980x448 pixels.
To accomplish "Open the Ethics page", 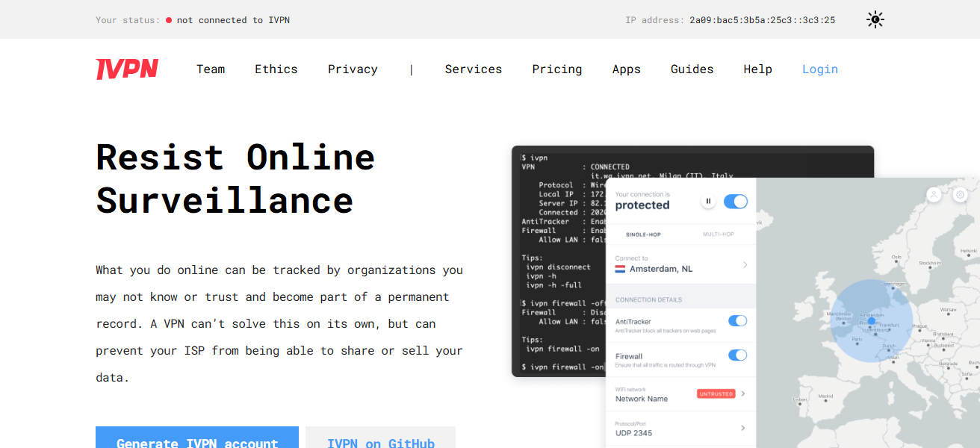I will (276, 69).
